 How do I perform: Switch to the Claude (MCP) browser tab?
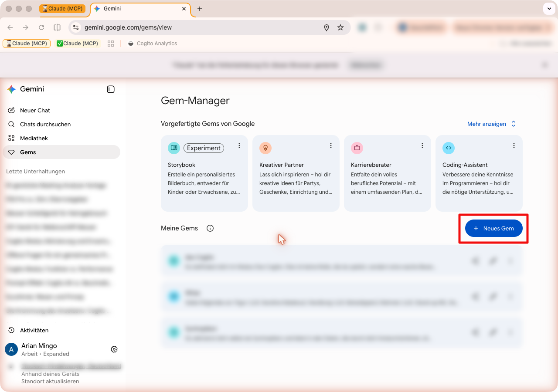[62, 9]
